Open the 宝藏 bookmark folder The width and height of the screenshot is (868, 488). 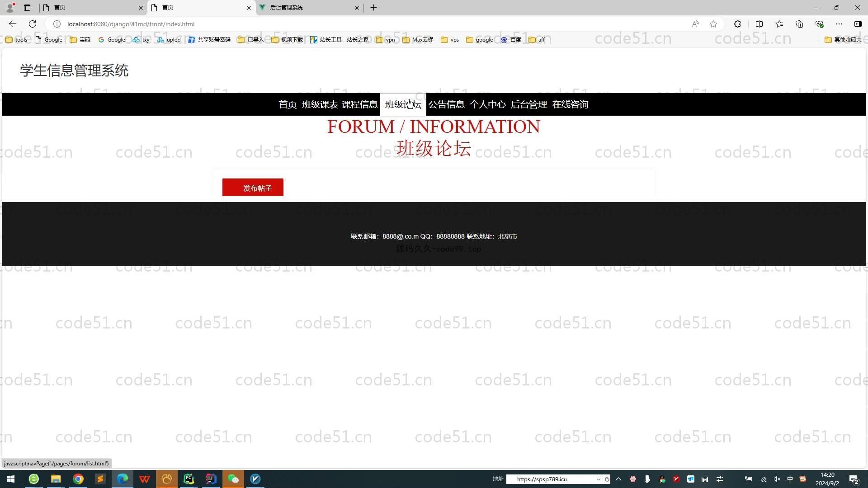(80, 40)
